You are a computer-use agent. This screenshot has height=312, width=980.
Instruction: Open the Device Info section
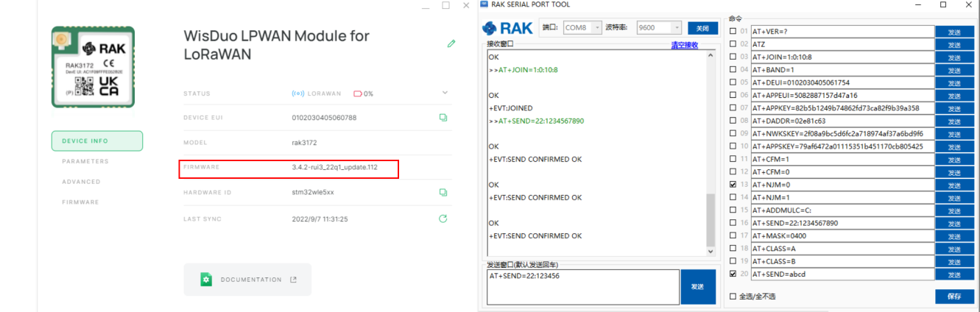click(x=96, y=141)
